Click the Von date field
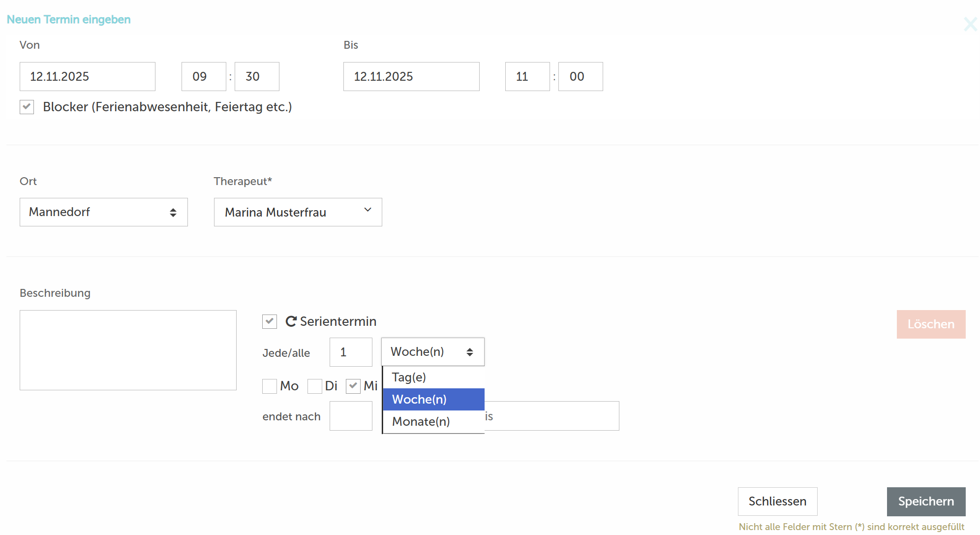Screen dimensions: 980x535 coord(87,76)
